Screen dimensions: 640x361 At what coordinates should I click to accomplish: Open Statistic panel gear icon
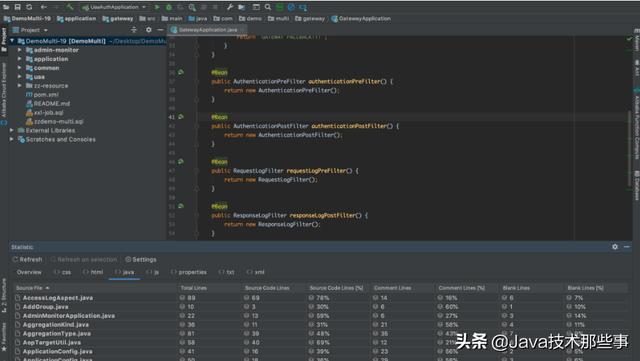coord(615,247)
